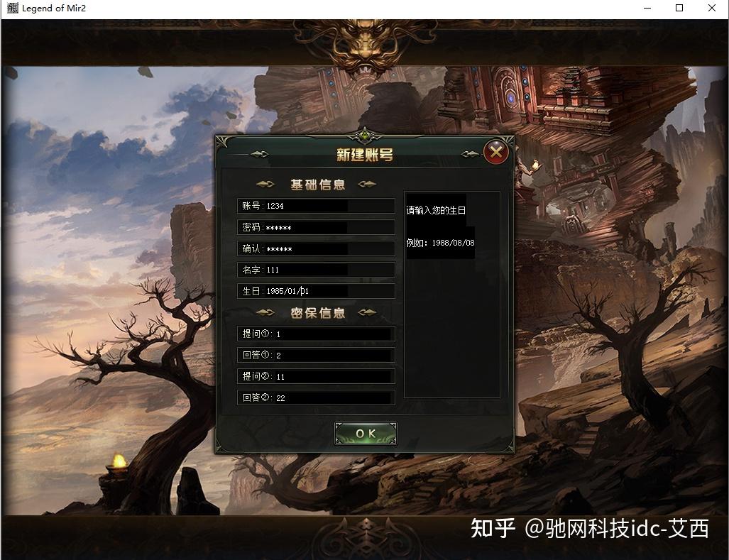
Task: Focus the 名字 name field
Action: coord(316,270)
